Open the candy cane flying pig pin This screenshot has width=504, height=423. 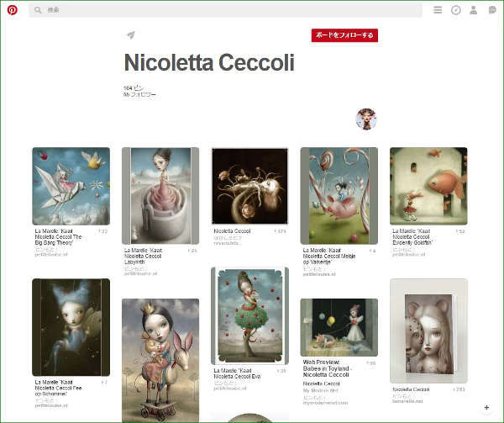(x=339, y=196)
